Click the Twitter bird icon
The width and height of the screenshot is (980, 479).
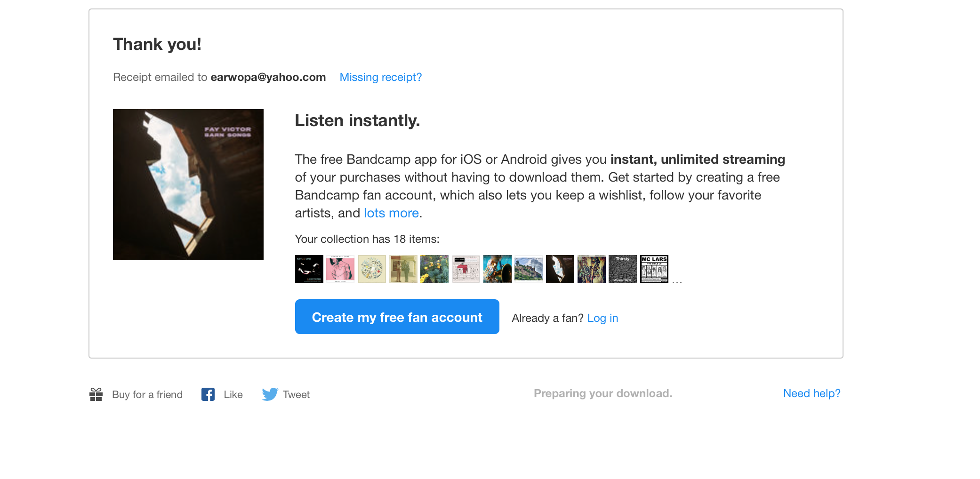pyautogui.click(x=270, y=394)
